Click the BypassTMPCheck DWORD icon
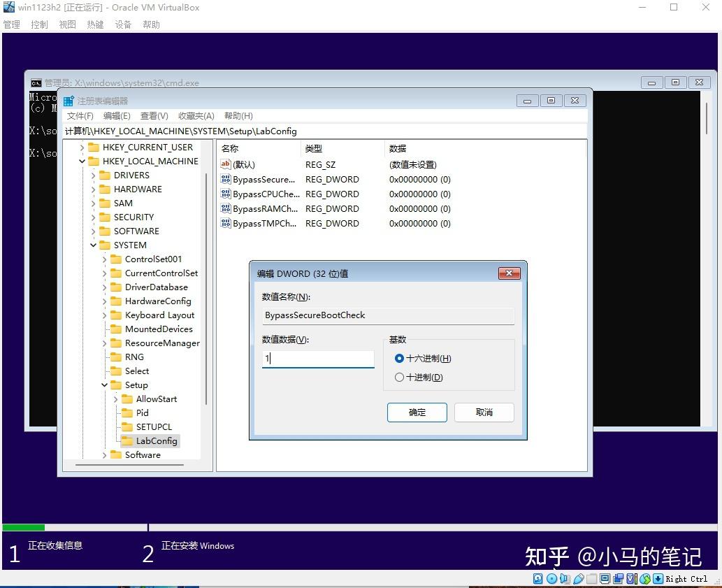The image size is (722, 588). (225, 223)
